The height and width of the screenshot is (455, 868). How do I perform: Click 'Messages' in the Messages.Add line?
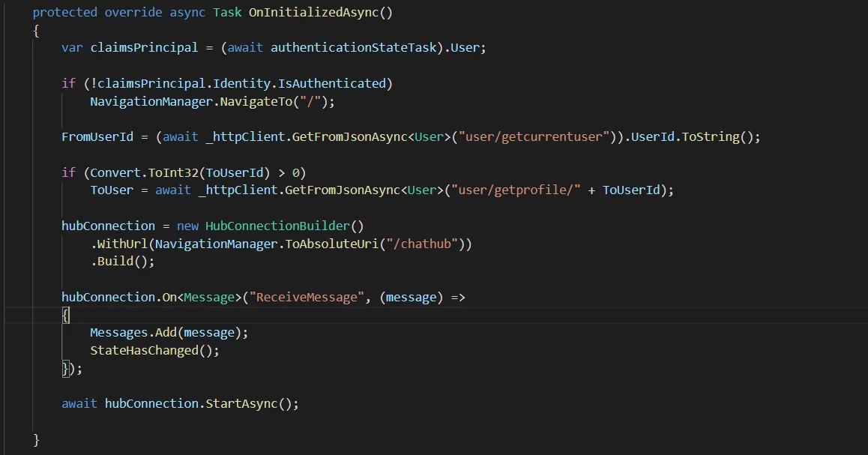(119, 333)
